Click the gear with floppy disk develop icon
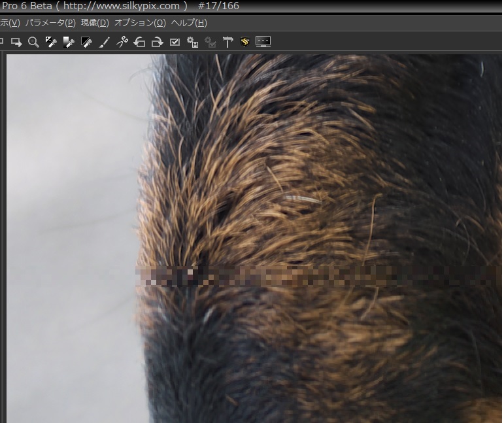Viewport: 504px width, 423px height. tap(193, 42)
